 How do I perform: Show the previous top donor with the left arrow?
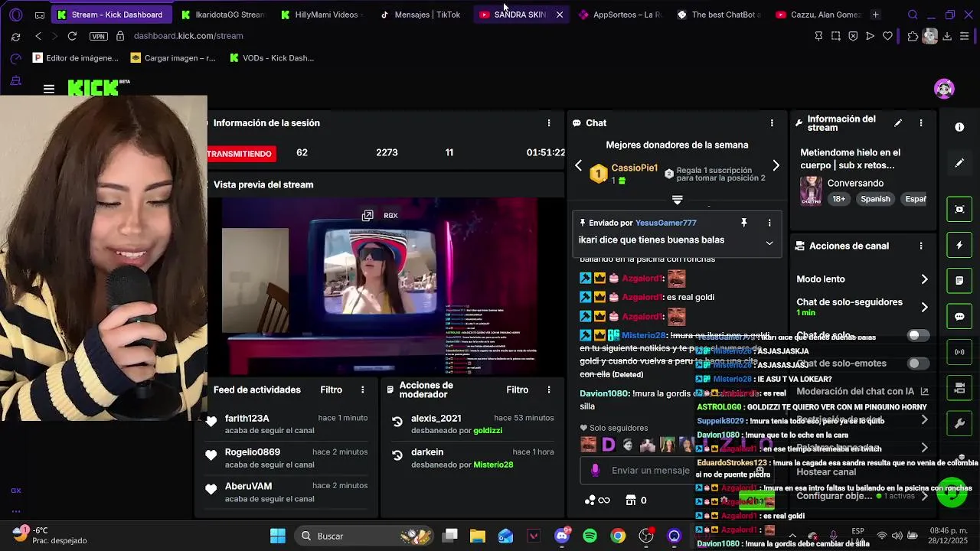[x=579, y=165]
